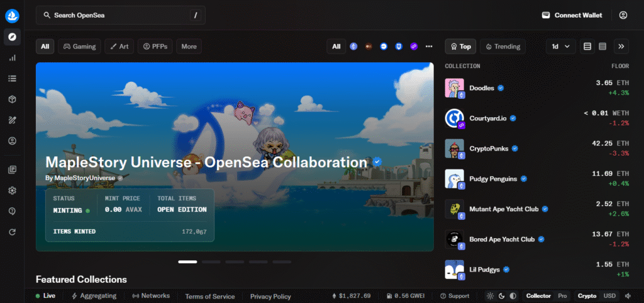The width and height of the screenshot is (644, 303).
Task: Select the All categories tab
Action: 45,47
